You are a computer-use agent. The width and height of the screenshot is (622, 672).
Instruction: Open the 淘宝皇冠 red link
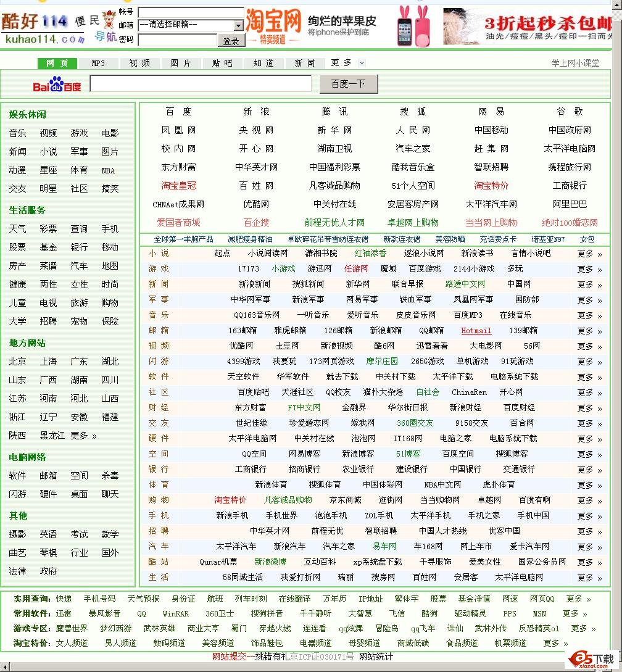pos(178,186)
